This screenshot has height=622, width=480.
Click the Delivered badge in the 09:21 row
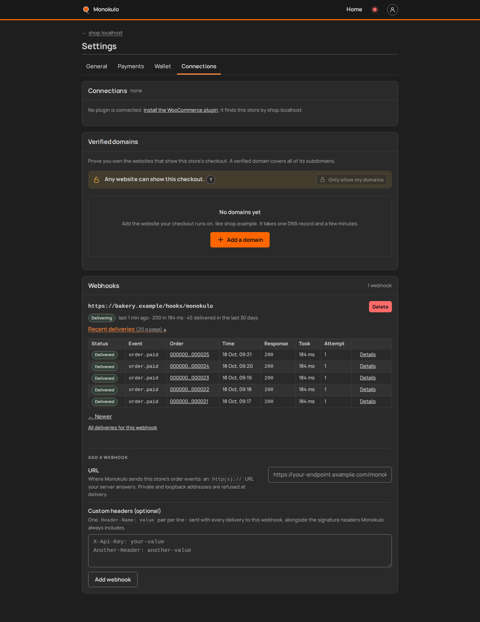[x=104, y=355]
